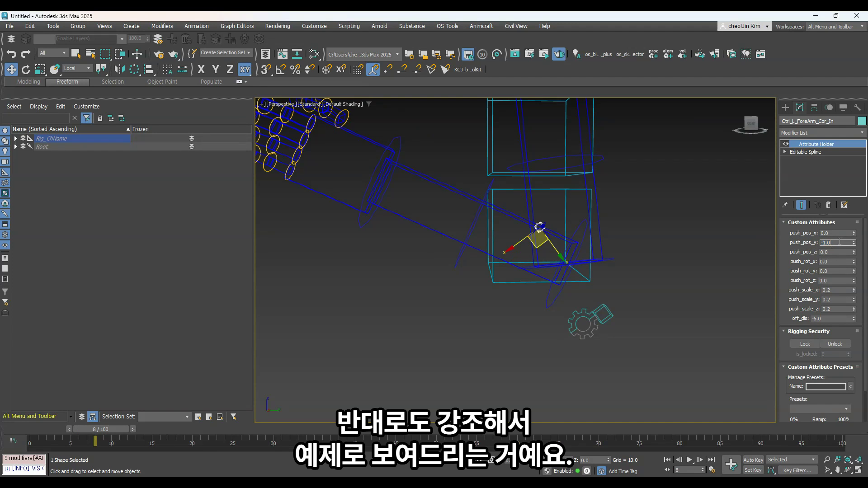Expand the Rig_ChName tree item
This screenshot has width=868, height=488.
(x=16, y=139)
